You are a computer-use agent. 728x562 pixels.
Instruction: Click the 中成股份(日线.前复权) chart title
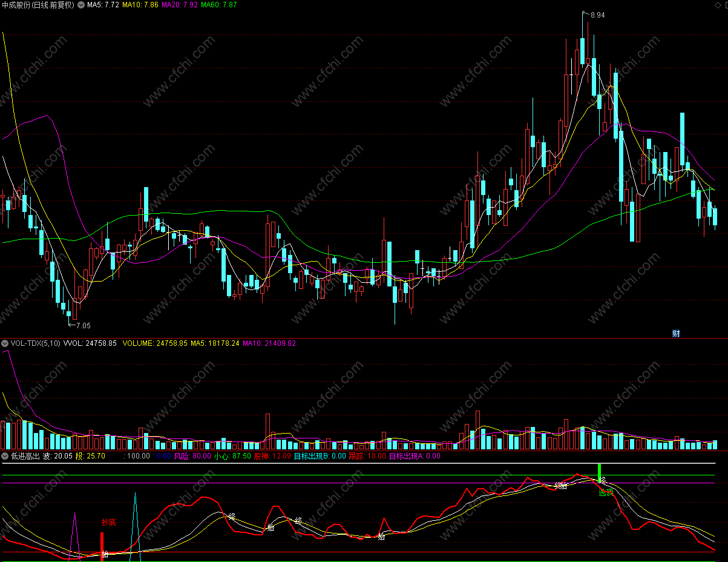pos(38,5)
